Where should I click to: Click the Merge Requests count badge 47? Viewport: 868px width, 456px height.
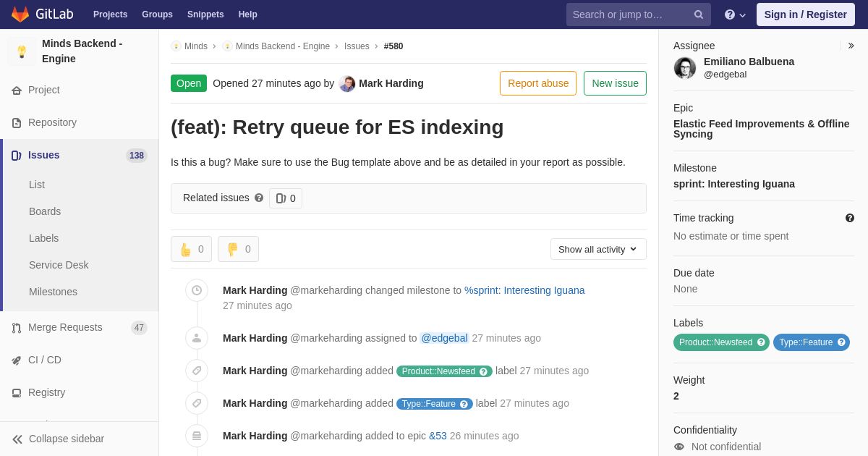[139, 328]
